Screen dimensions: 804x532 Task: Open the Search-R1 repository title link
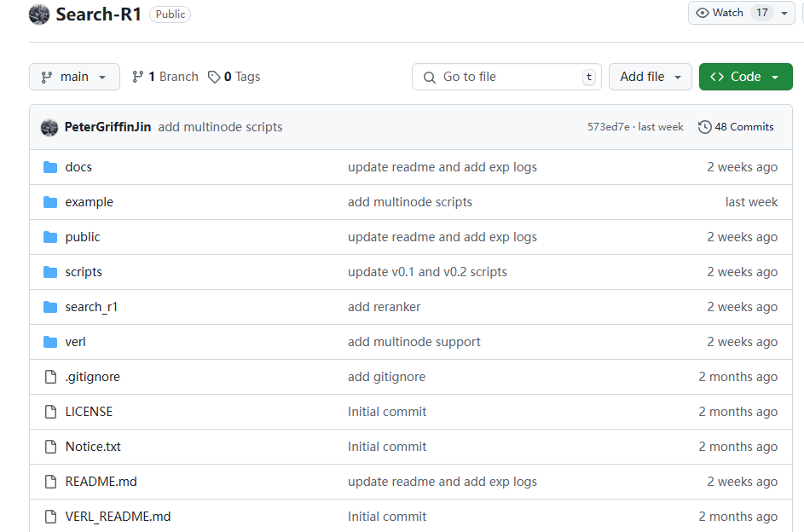pyautogui.click(x=98, y=14)
